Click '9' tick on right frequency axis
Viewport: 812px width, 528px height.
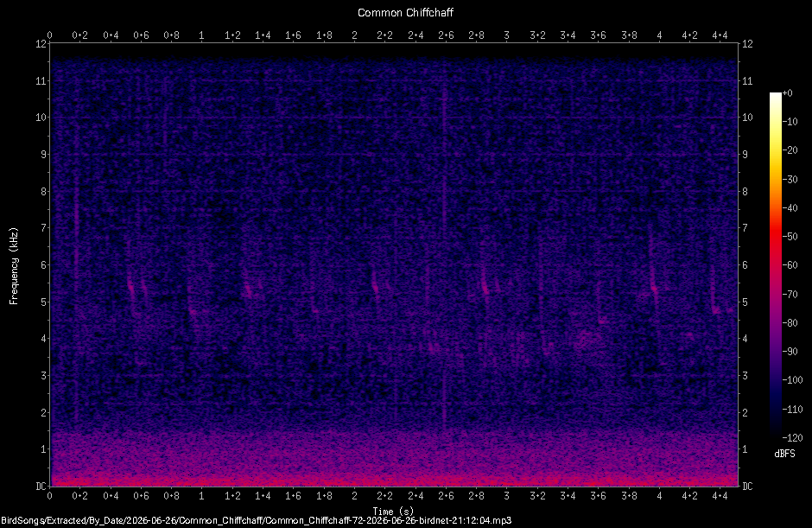[x=745, y=155]
